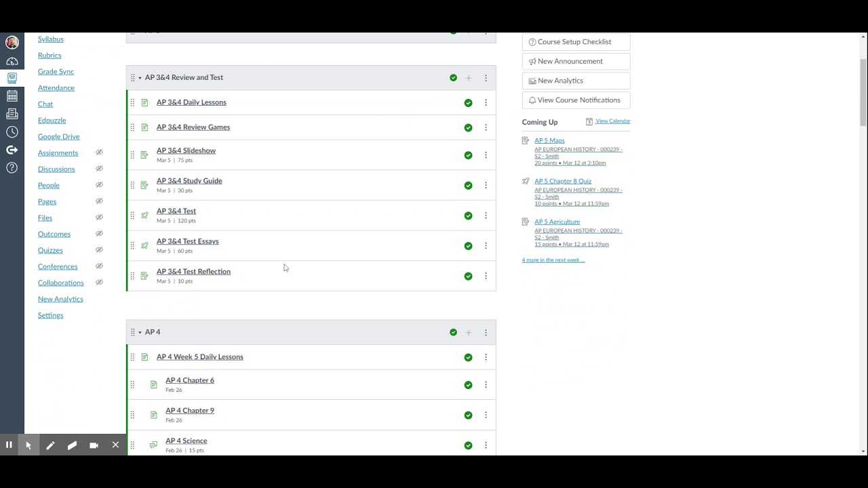Open the user account avatar
The height and width of the screenshot is (488, 868).
[x=12, y=43]
